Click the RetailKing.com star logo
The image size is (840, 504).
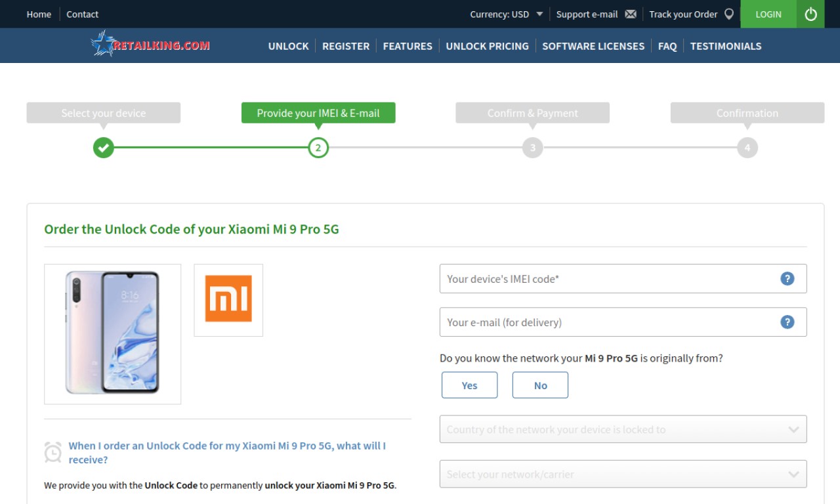[150, 44]
